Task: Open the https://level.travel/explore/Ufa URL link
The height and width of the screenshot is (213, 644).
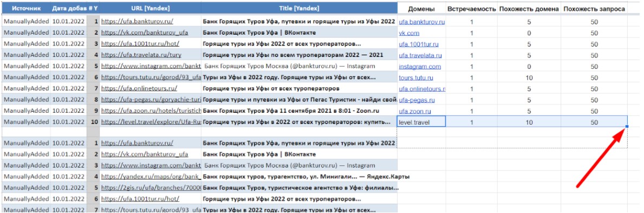Action: coord(151,122)
